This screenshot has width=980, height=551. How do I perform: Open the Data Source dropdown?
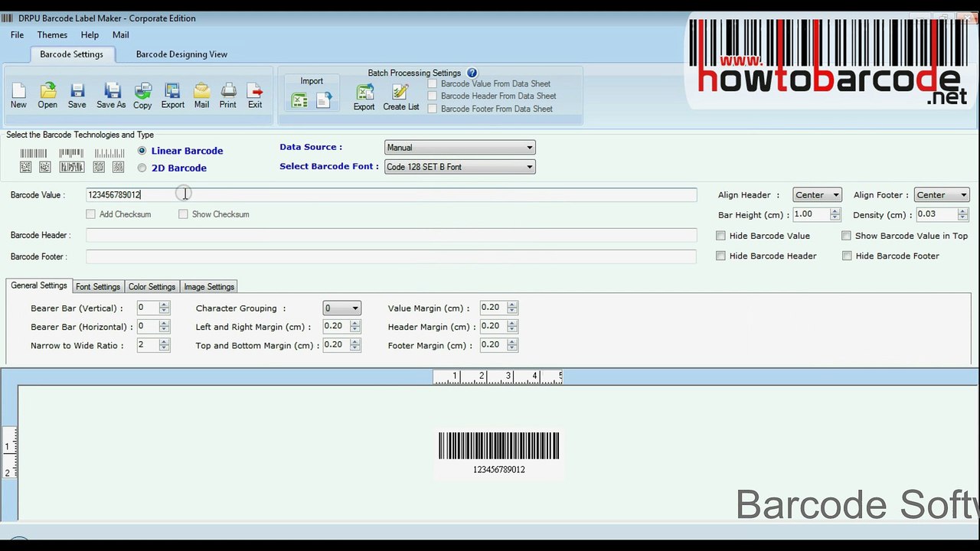(x=459, y=147)
